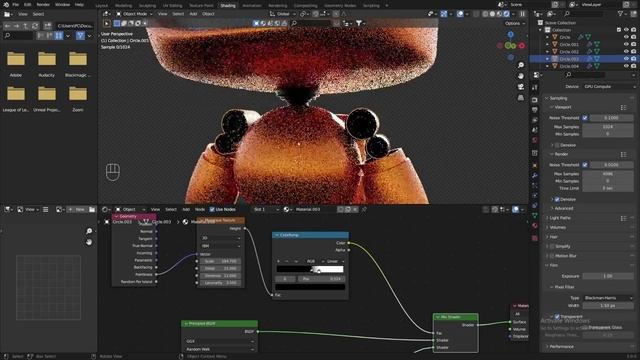The width and height of the screenshot is (640, 360).
Task: Open the Material properties tab
Action: 535,225
